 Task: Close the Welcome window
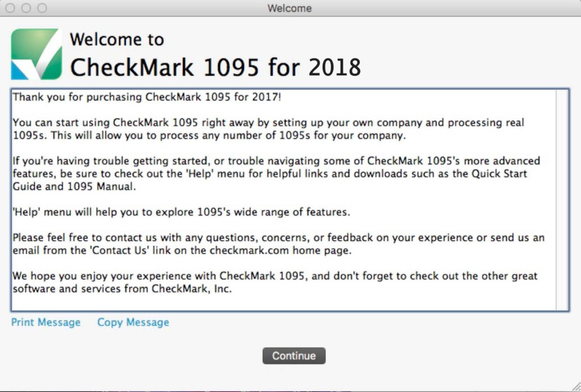(x=10, y=9)
